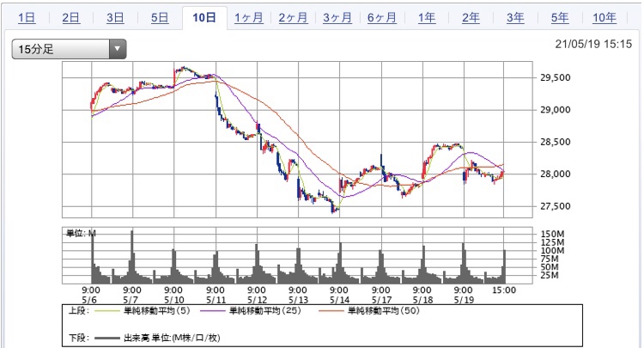Click the 150M volume axis label
The height and width of the screenshot is (348, 644).
(552, 234)
